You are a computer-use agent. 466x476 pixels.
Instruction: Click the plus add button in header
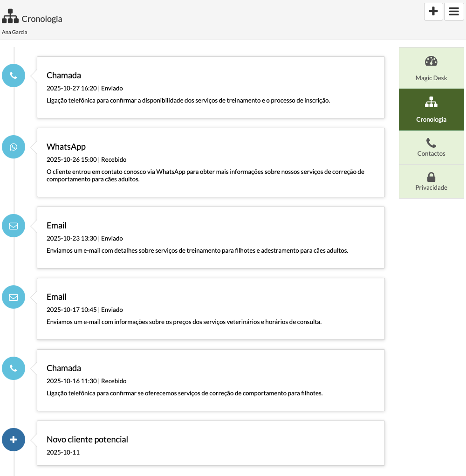coord(433,12)
